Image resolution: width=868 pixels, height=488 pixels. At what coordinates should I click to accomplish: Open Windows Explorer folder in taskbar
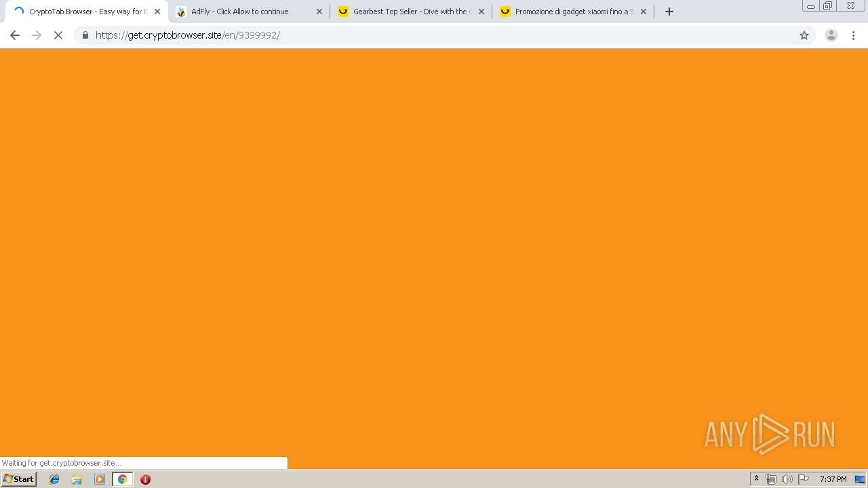click(77, 479)
